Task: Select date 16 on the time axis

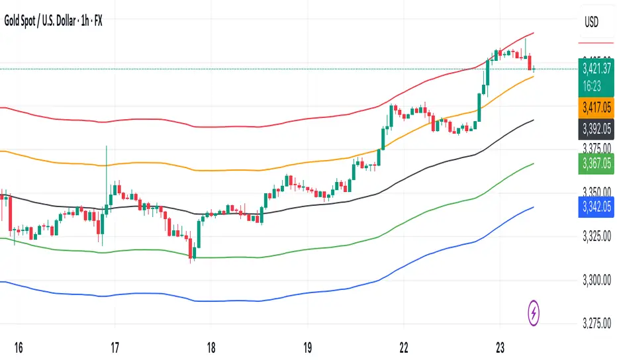Action: click(19, 348)
